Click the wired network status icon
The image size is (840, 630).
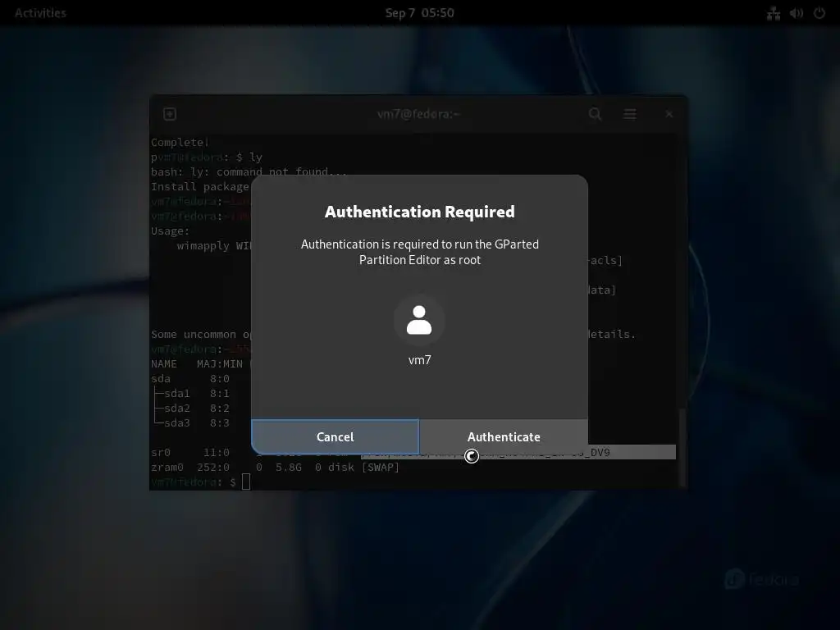[773, 13]
